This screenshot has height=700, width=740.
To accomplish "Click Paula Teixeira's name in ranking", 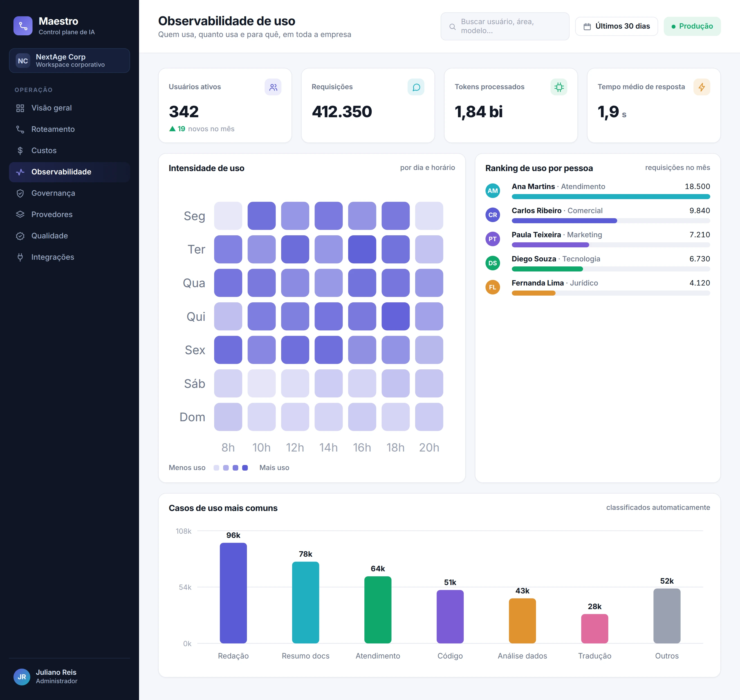I will point(536,235).
